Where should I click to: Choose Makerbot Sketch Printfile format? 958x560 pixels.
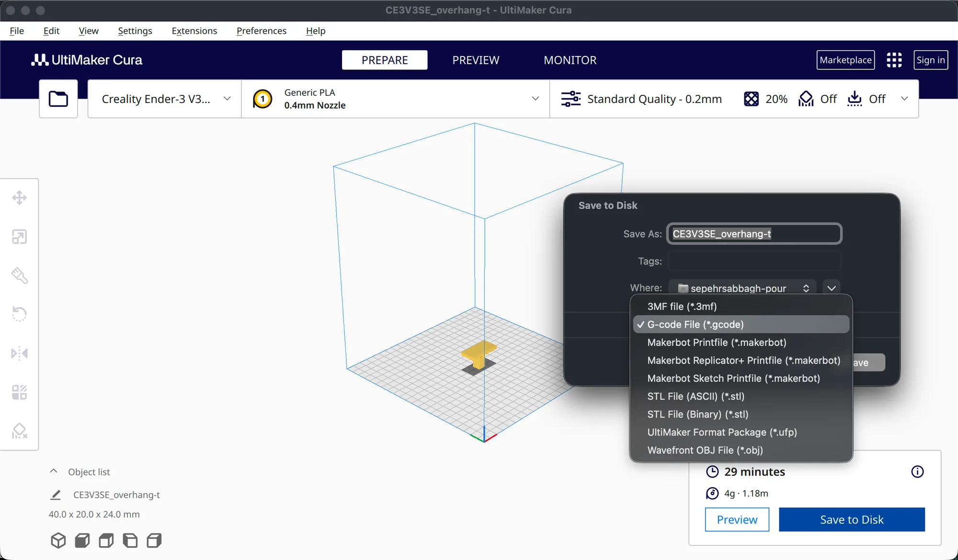pyautogui.click(x=741, y=378)
